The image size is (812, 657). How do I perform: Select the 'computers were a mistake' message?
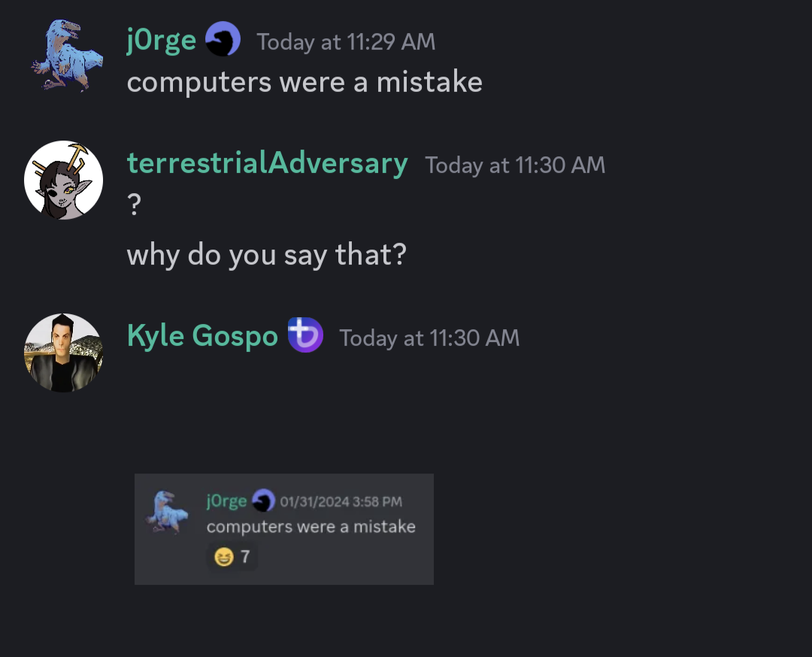304,81
